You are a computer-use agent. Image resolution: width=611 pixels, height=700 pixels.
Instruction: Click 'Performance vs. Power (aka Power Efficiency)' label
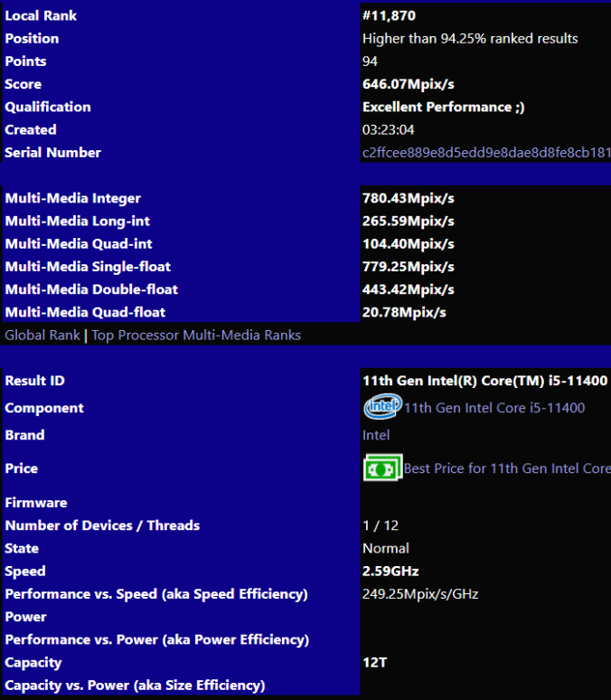[157, 639]
